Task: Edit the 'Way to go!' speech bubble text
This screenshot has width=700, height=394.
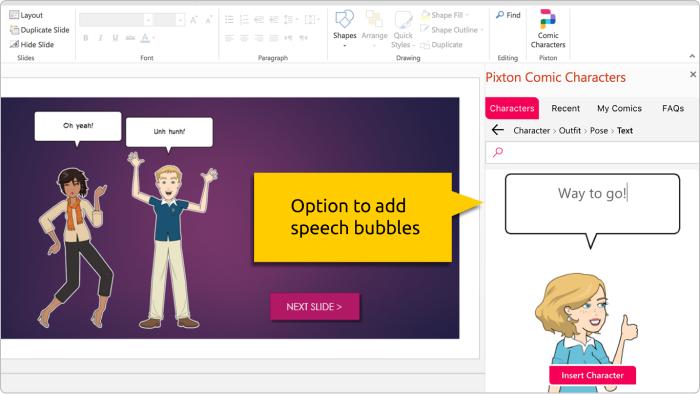Action: click(x=592, y=194)
